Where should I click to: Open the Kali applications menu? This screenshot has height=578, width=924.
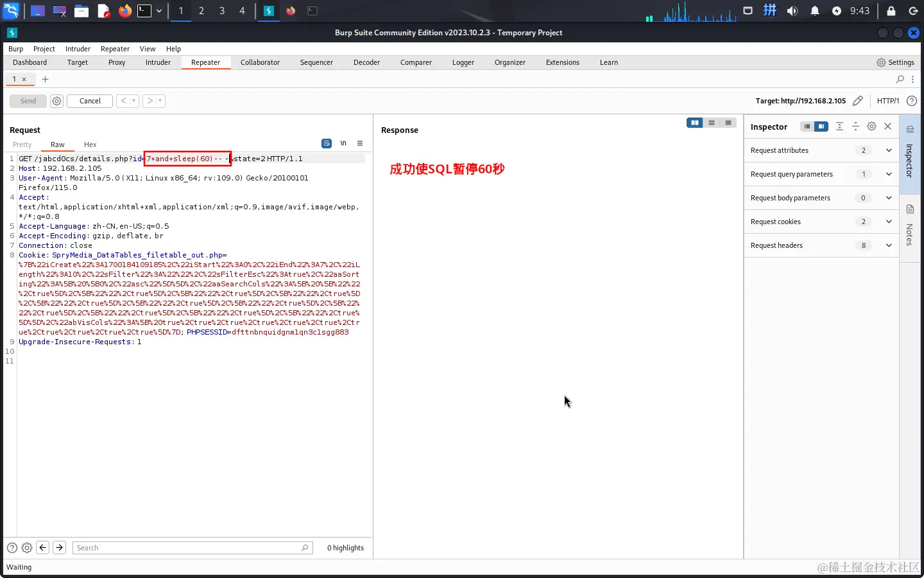[x=11, y=11]
